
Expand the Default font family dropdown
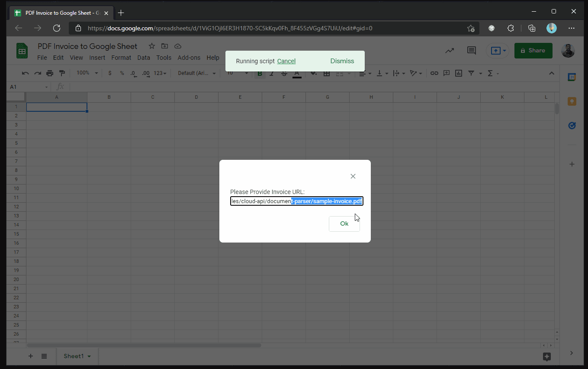tap(196, 73)
